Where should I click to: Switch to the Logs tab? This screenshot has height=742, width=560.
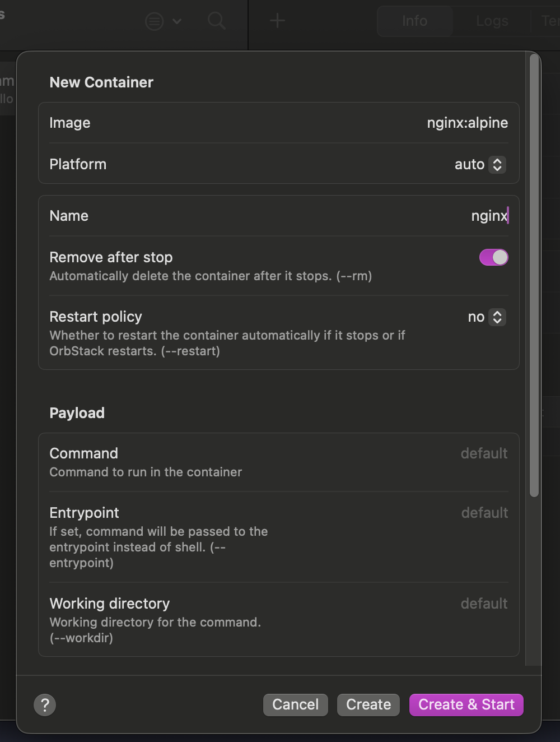pyautogui.click(x=492, y=21)
